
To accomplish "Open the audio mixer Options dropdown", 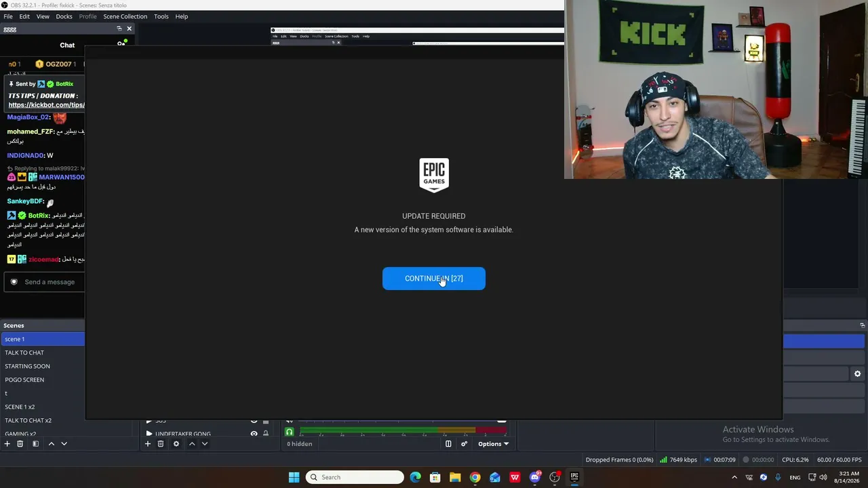I will click(x=494, y=444).
